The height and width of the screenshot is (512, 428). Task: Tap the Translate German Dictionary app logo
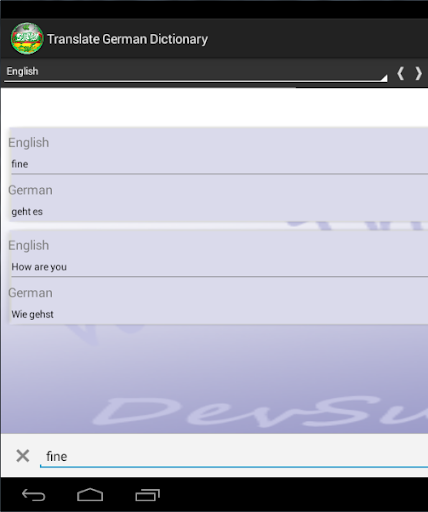[x=27, y=39]
